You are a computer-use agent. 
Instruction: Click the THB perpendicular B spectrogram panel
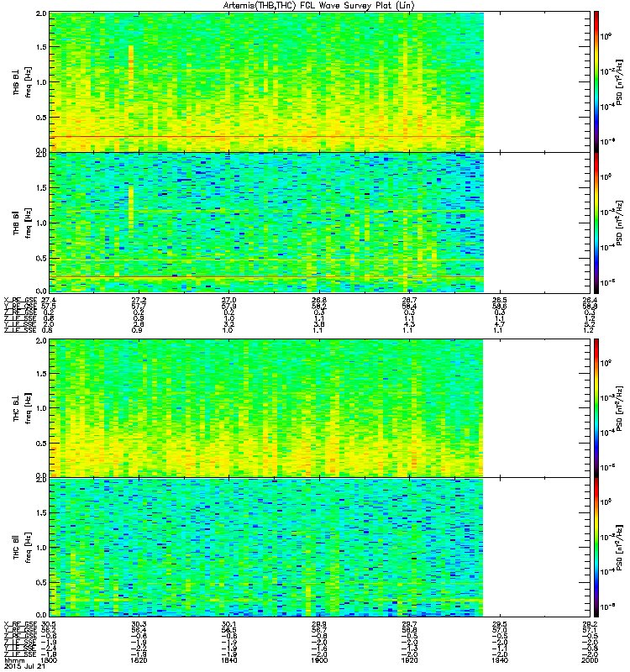pyautogui.click(x=320, y=81)
